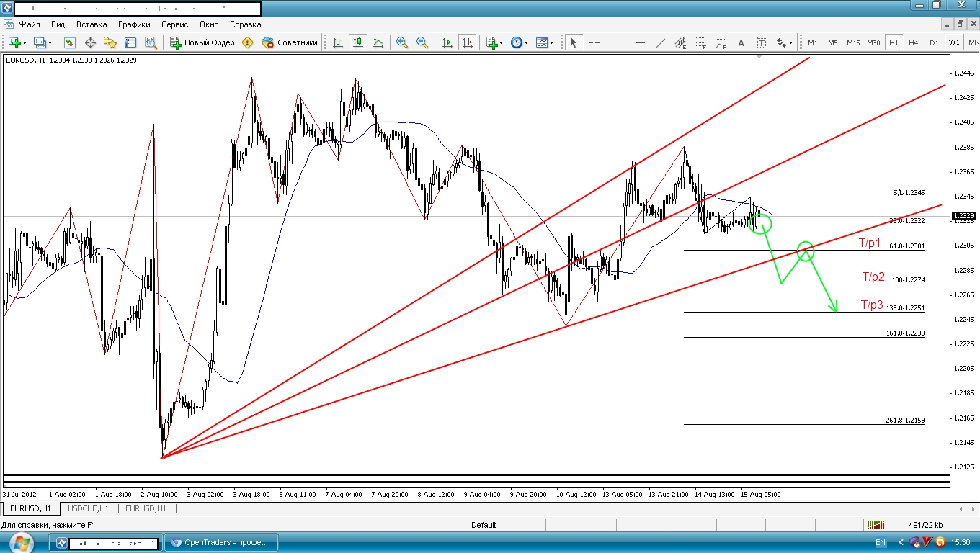Zoom in on the chart
This screenshot has width=980, height=553.
click(x=402, y=42)
